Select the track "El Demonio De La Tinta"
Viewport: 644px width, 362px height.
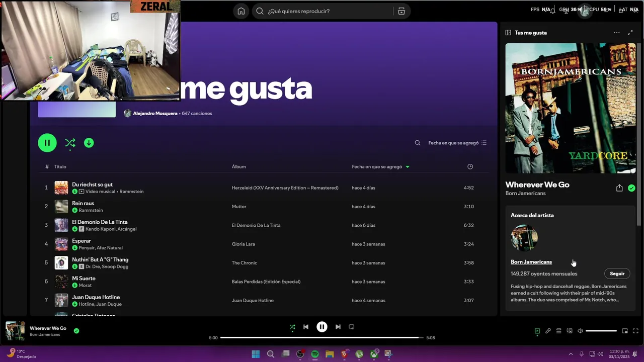coord(100,222)
